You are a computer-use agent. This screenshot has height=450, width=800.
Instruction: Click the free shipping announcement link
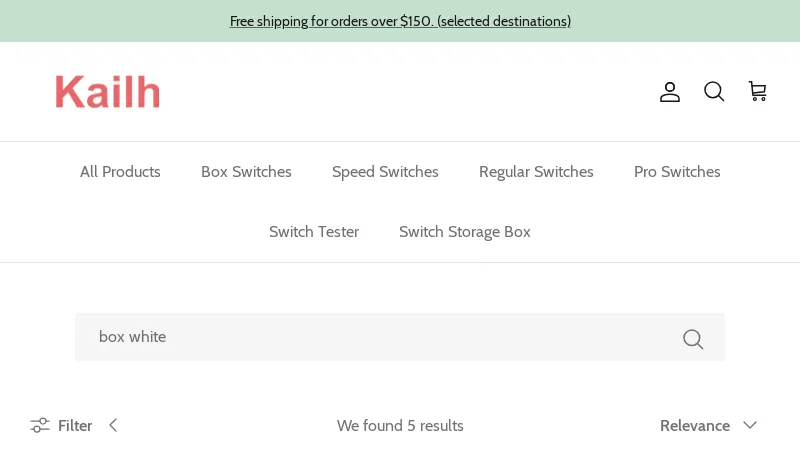click(400, 21)
